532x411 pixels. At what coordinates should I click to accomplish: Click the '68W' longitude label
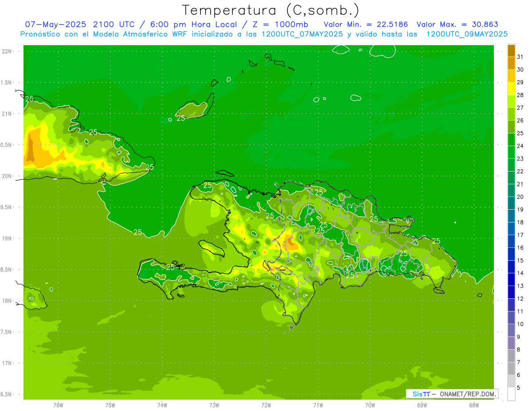coord(474,405)
